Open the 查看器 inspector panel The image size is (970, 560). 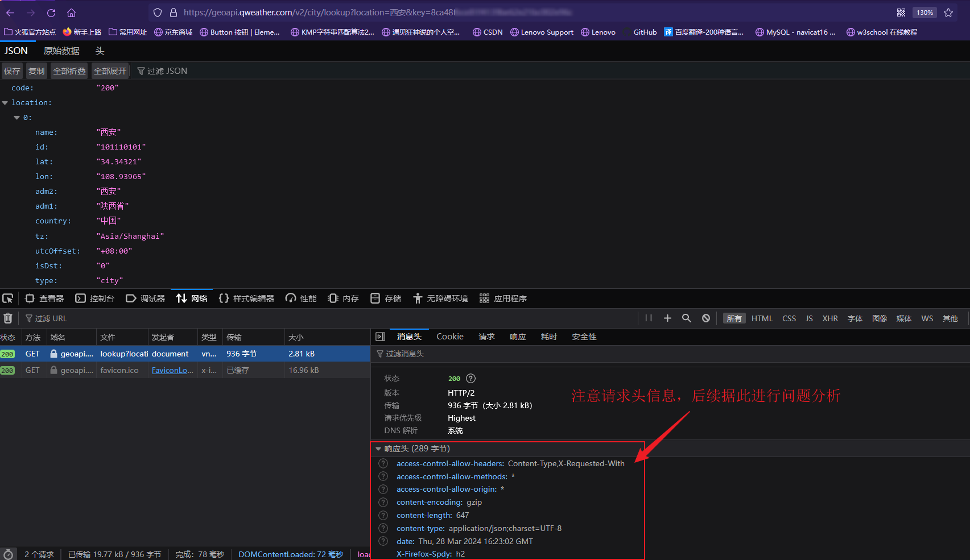[x=44, y=298]
